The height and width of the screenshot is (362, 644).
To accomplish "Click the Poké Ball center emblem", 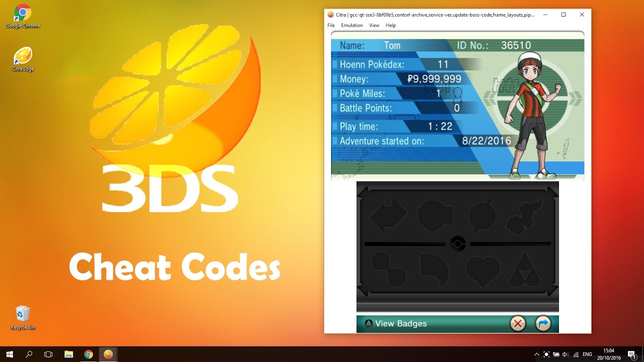I will pyautogui.click(x=457, y=244).
